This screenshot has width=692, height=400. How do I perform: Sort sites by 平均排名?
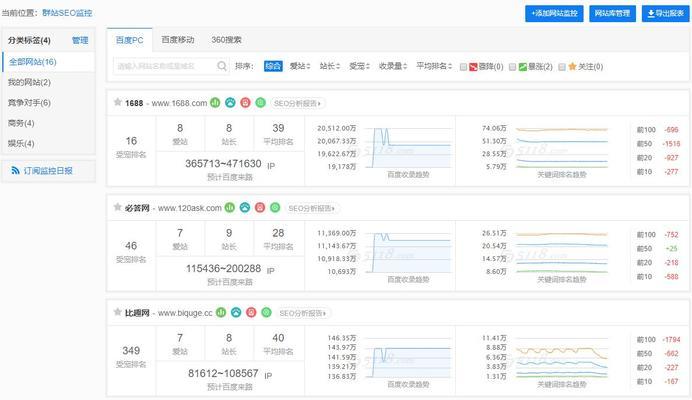434,66
